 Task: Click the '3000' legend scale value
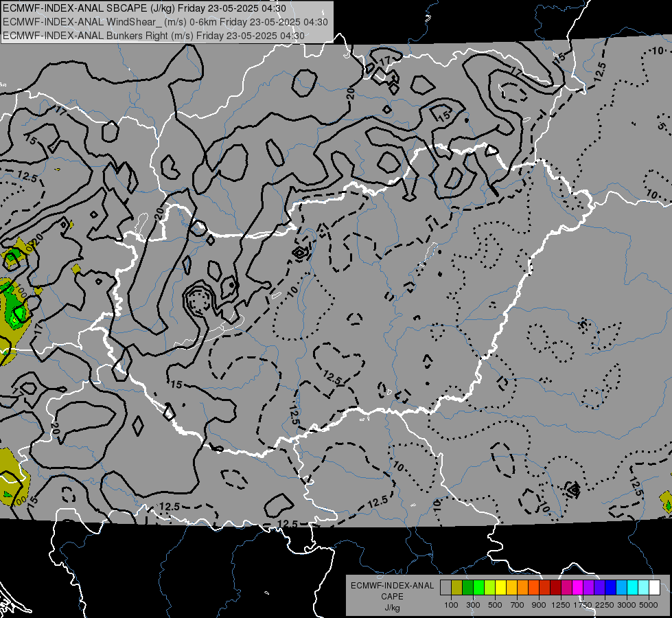coord(627,605)
